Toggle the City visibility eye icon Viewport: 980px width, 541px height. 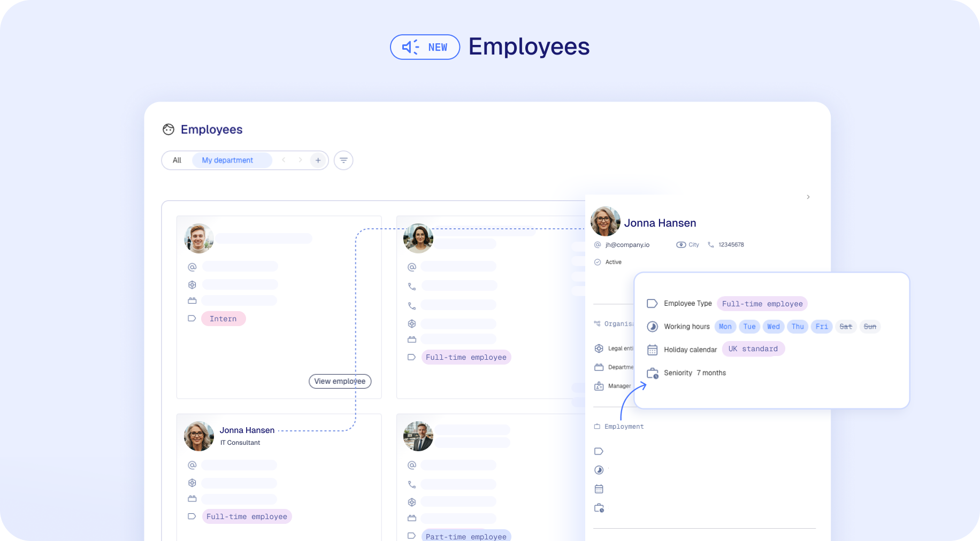tap(681, 245)
